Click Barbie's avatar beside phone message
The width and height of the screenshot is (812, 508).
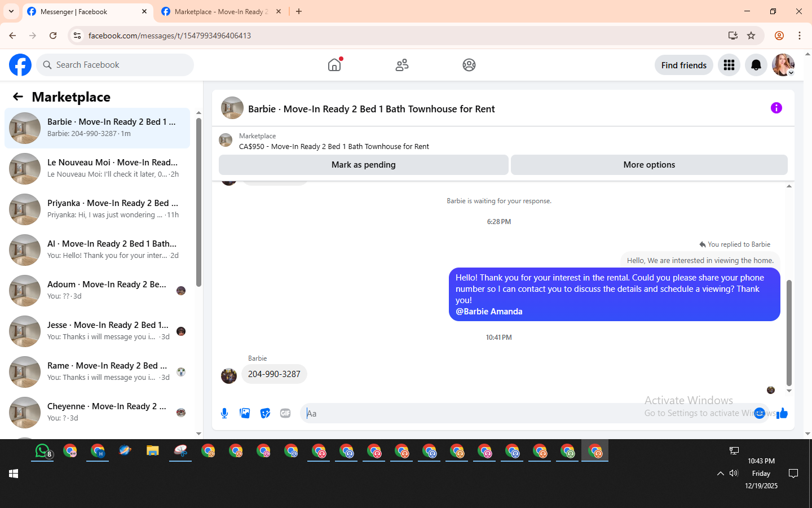coord(229,375)
